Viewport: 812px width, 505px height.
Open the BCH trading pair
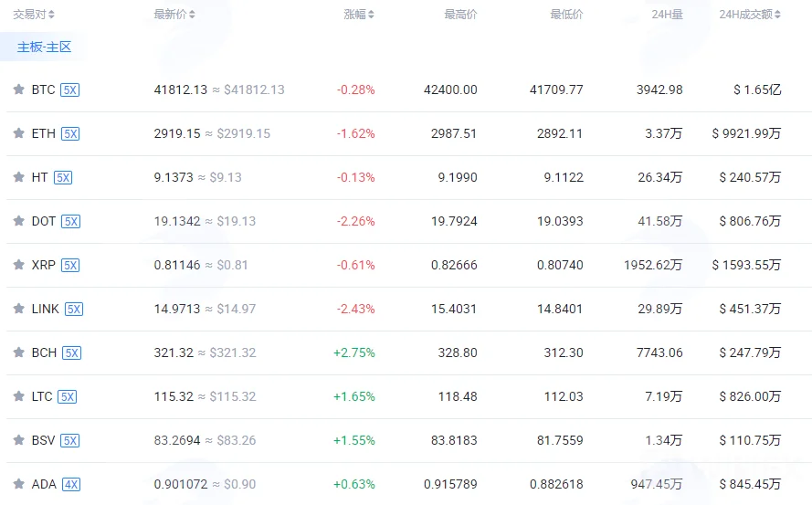click(44, 352)
